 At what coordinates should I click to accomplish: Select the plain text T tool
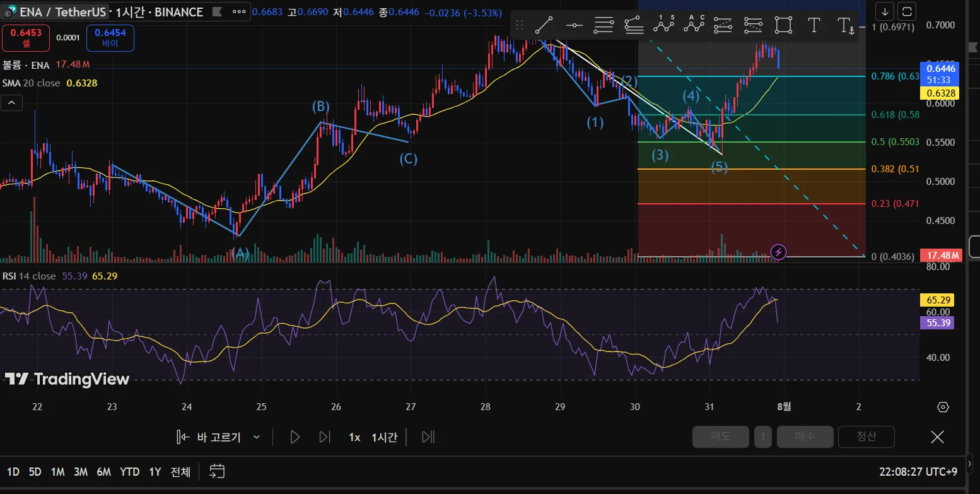click(814, 25)
